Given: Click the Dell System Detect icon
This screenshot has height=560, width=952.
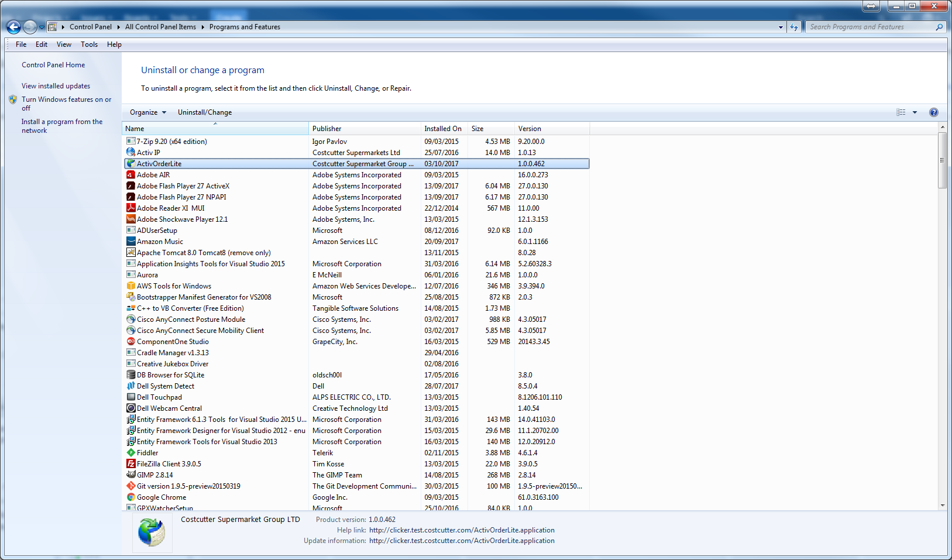Looking at the screenshot, I should (131, 386).
